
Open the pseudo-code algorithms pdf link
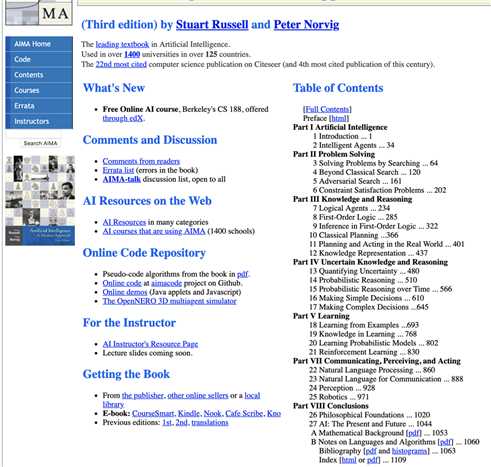point(243,274)
